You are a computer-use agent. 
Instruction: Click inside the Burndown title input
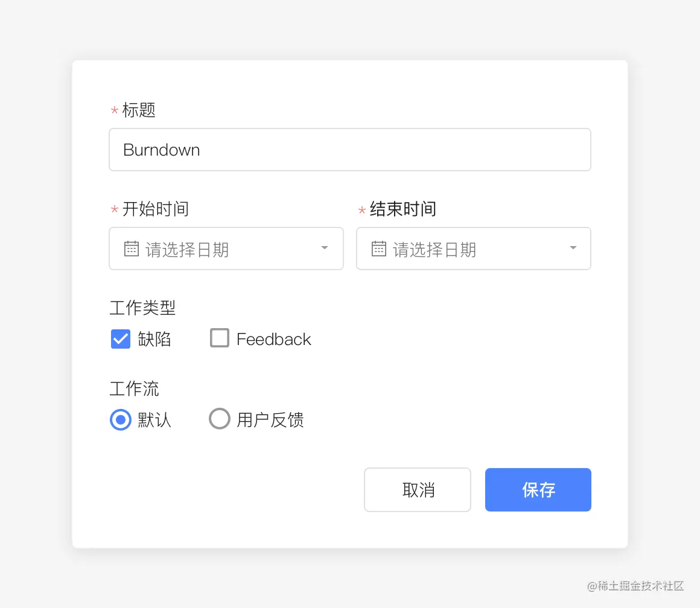click(x=302, y=150)
